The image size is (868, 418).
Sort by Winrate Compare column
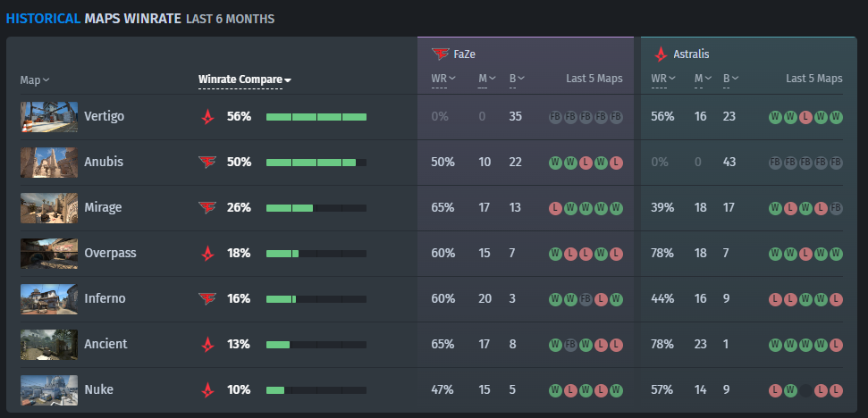(245, 79)
